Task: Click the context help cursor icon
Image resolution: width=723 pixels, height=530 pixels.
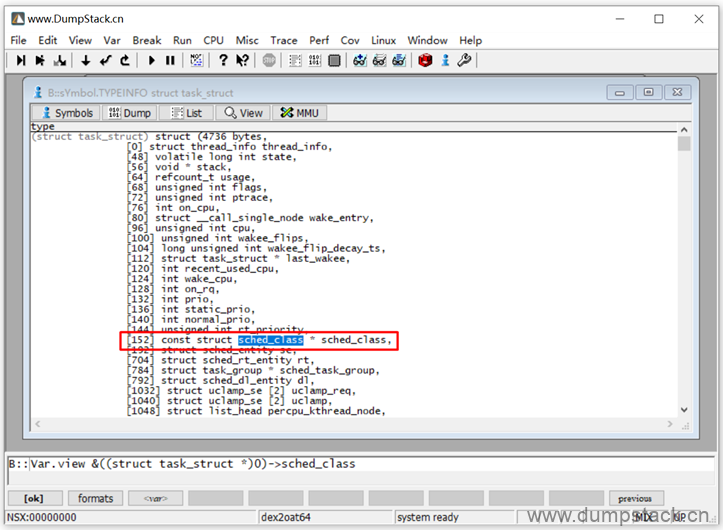Action: tap(242, 61)
